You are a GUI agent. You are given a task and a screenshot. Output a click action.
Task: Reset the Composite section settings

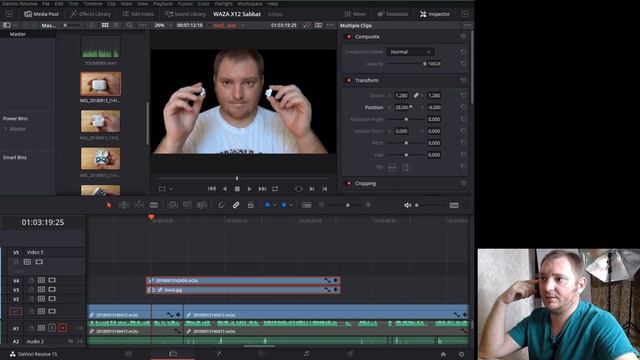463,37
